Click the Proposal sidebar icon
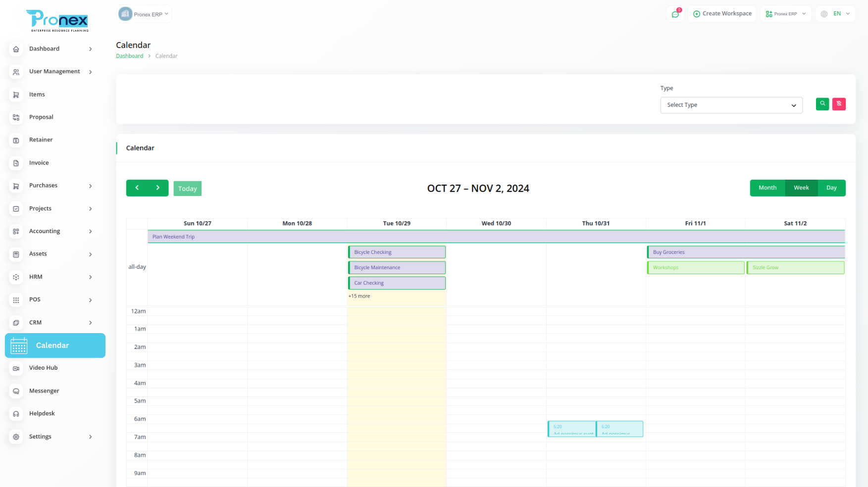Screen dimensions: 868x487 coord(16,117)
